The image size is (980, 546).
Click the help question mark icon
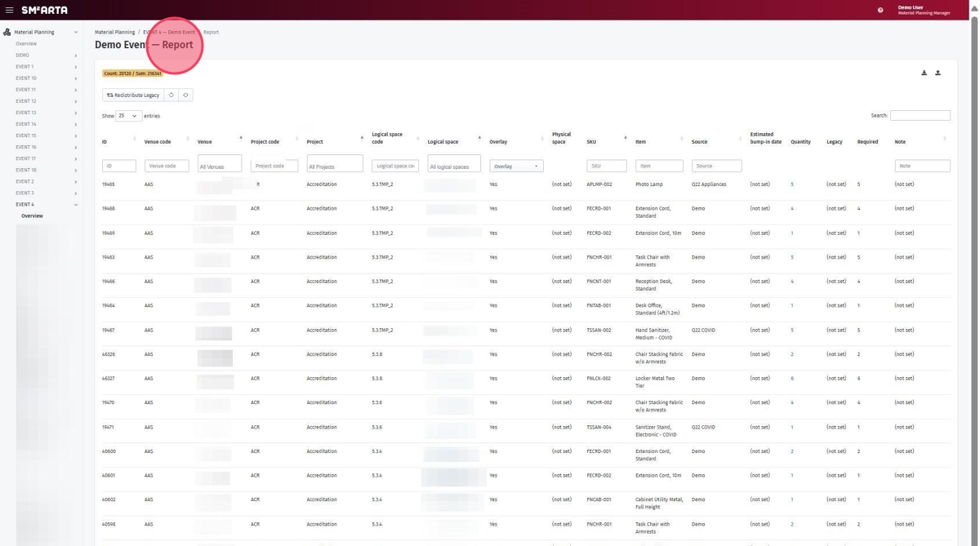[x=880, y=10]
